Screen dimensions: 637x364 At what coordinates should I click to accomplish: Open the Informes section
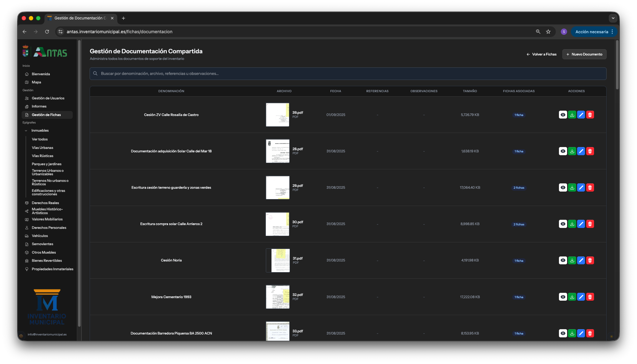pyautogui.click(x=39, y=106)
